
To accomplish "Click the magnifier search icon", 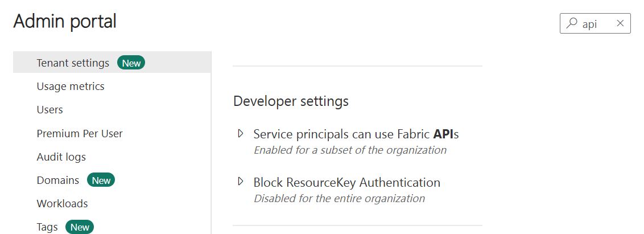I will click(571, 23).
